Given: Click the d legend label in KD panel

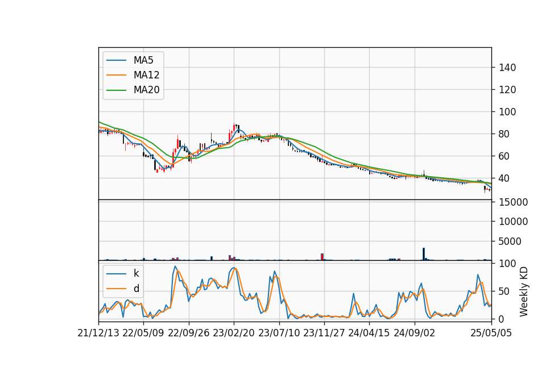Looking at the screenshot, I should pyautogui.click(x=136, y=289).
